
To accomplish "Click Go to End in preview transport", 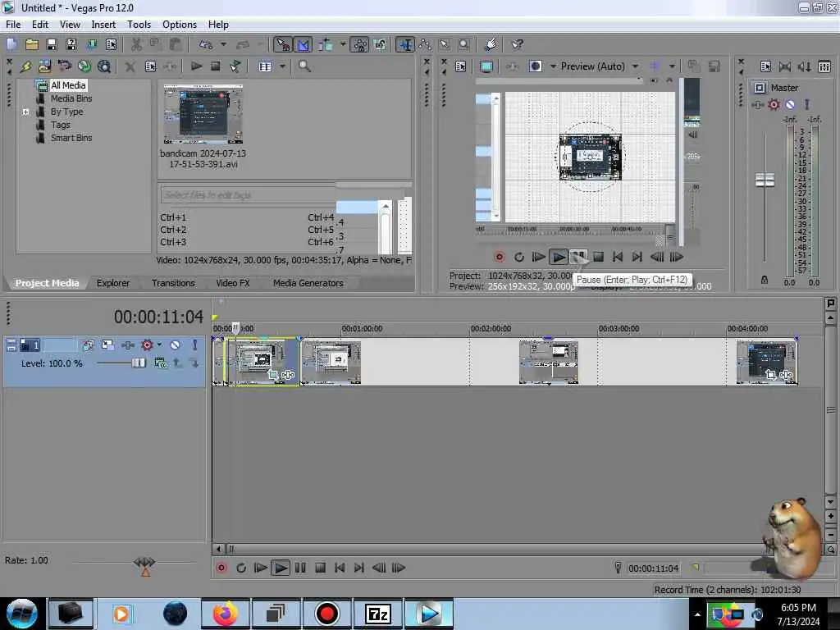I will 637,257.
